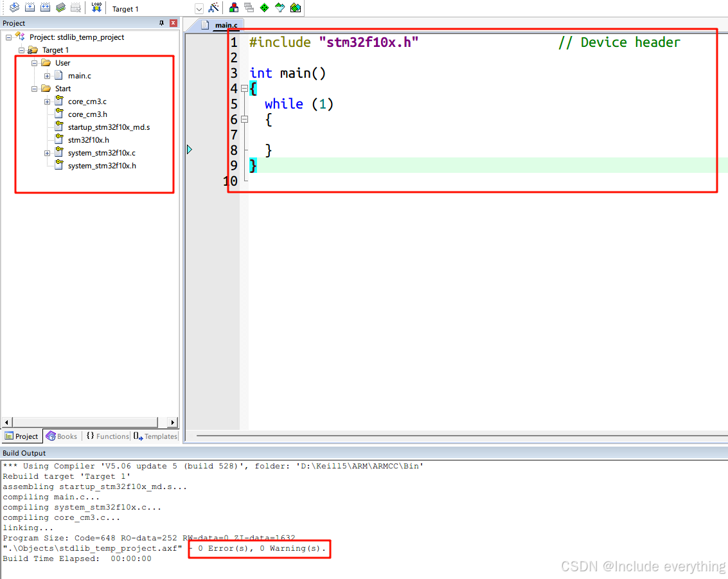The height and width of the screenshot is (579, 728).
Task: Select Target 1 node in project tree
Action: point(55,50)
